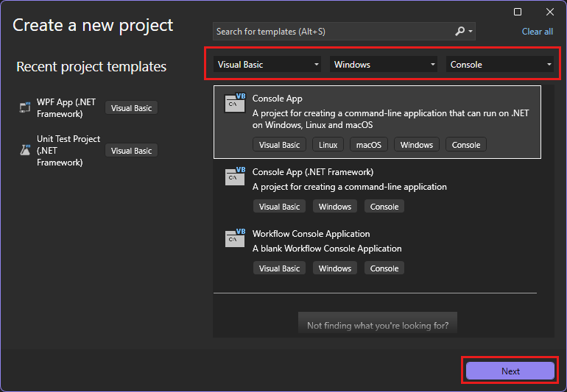The width and height of the screenshot is (567, 392).
Task: Click the Linux tag under Console App
Action: pos(328,145)
